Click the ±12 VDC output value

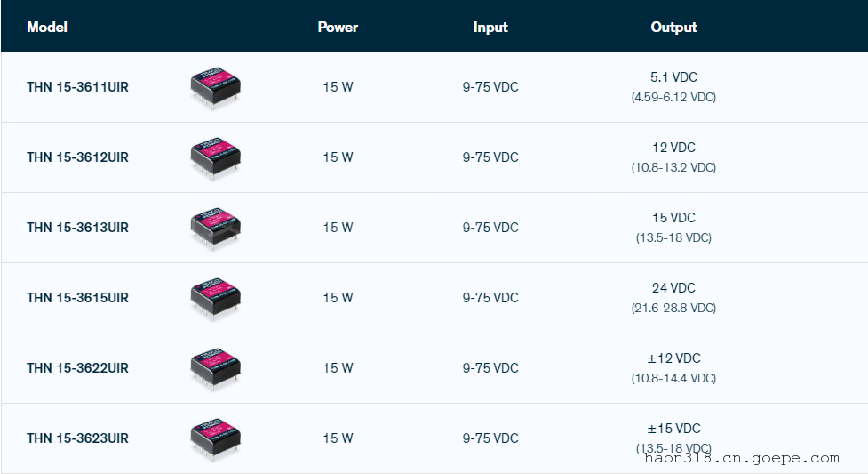[x=673, y=358]
